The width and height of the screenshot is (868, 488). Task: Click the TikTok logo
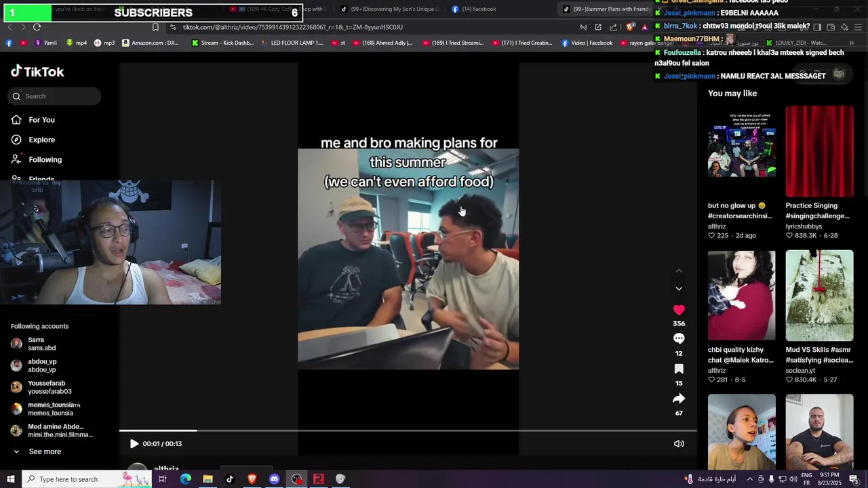click(x=37, y=71)
